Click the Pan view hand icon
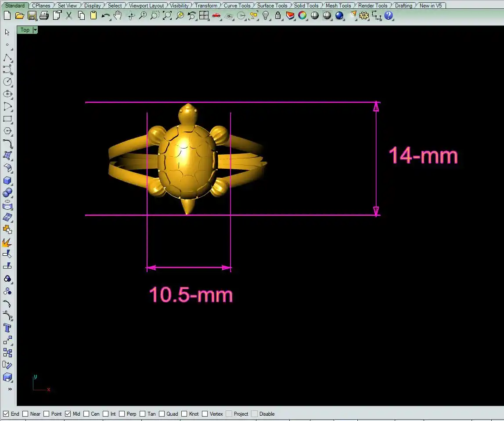The width and height of the screenshot is (504, 421). click(x=118, y=15)
